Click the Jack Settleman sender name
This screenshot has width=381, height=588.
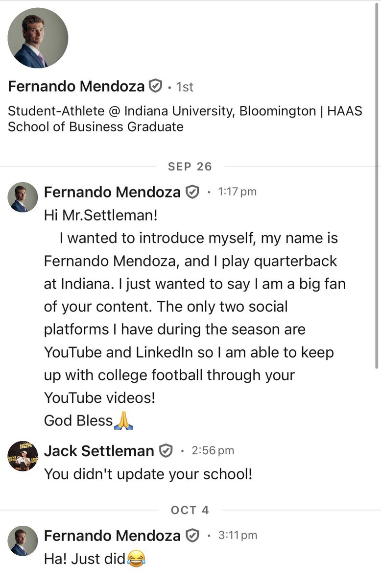(99, 451)
